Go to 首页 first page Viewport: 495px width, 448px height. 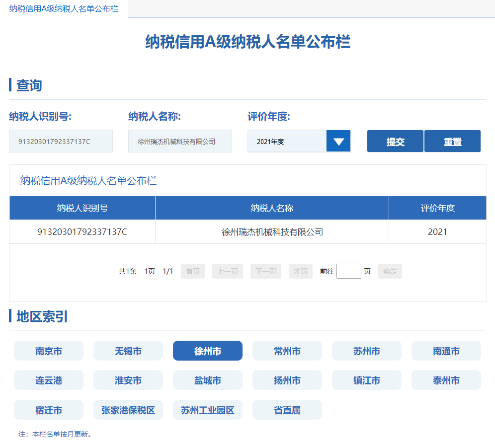[x=192, y=271]
